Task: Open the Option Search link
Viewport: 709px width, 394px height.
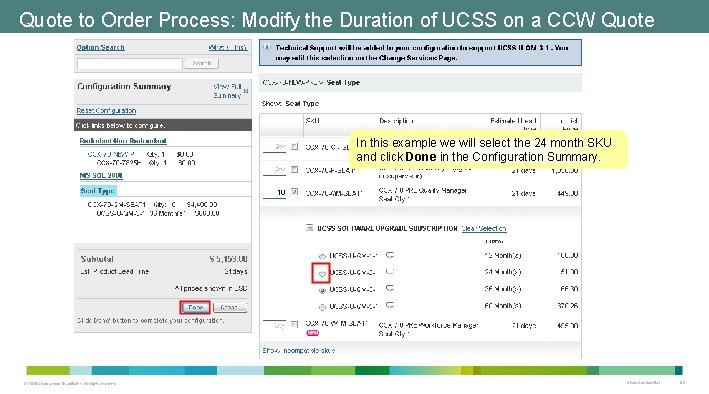Action: point(100,47)
